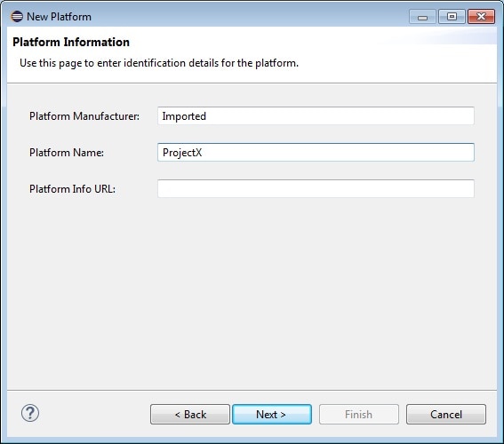Select the empty Platform Info URL field
Image resolution: width=504 pixels, height=444 pixels.
[x=316, y=189]
